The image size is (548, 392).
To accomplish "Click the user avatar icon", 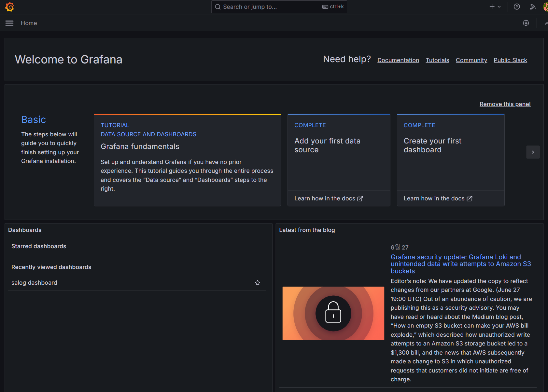I will point(546,7).
